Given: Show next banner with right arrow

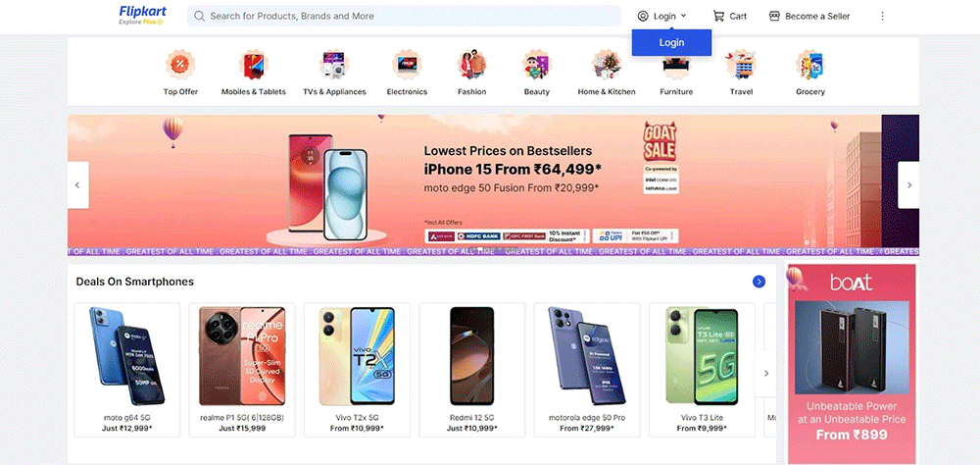Looking at the screenshot, I should tap(908, 185).
